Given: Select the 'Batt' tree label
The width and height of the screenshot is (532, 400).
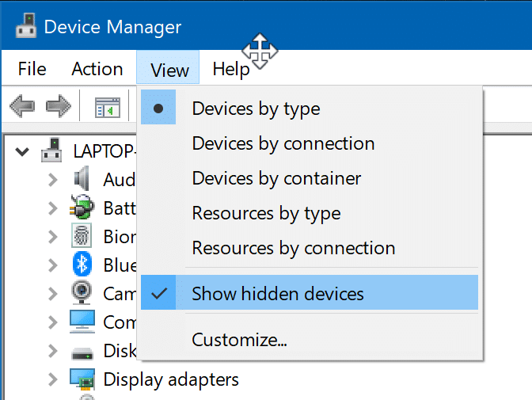Looking at the screenshot, I should (x=120, y=208).
